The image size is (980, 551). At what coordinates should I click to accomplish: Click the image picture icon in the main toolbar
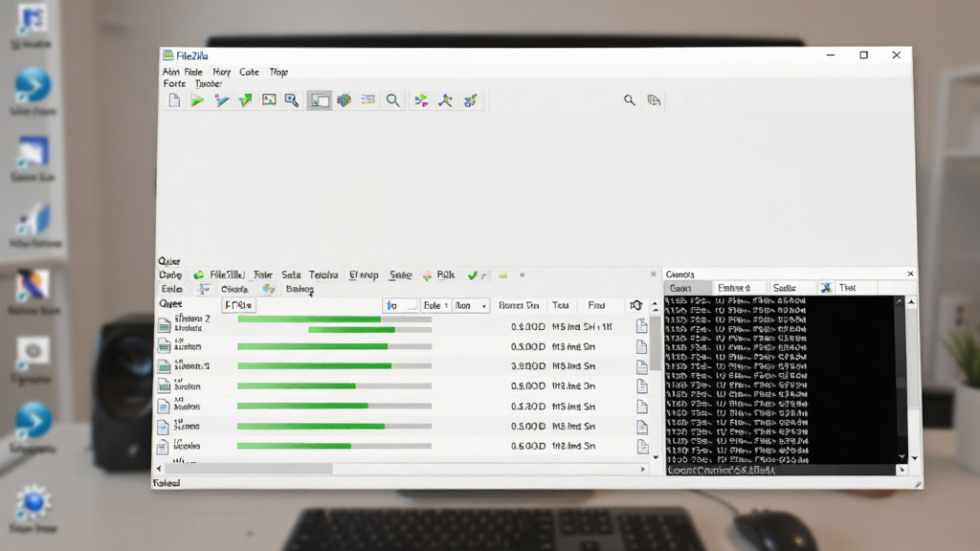[x=269, y=99]
